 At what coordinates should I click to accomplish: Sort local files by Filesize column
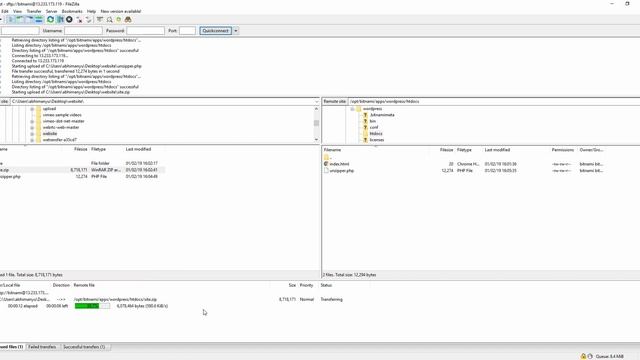[x=81, y=149]
